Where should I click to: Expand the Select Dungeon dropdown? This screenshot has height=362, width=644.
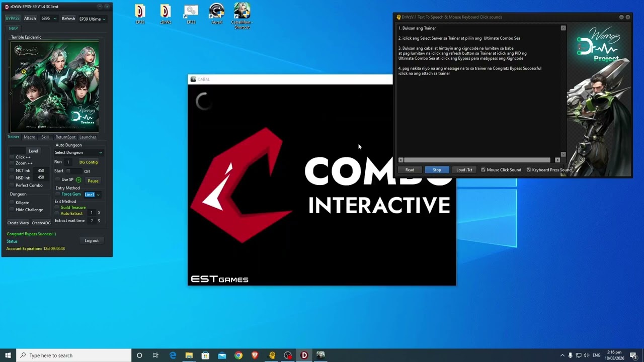tap(78, 152)
